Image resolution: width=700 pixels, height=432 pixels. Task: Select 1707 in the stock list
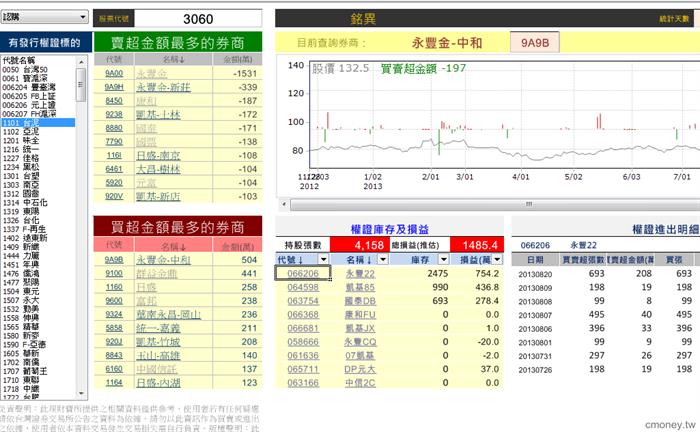click(25, 371)
